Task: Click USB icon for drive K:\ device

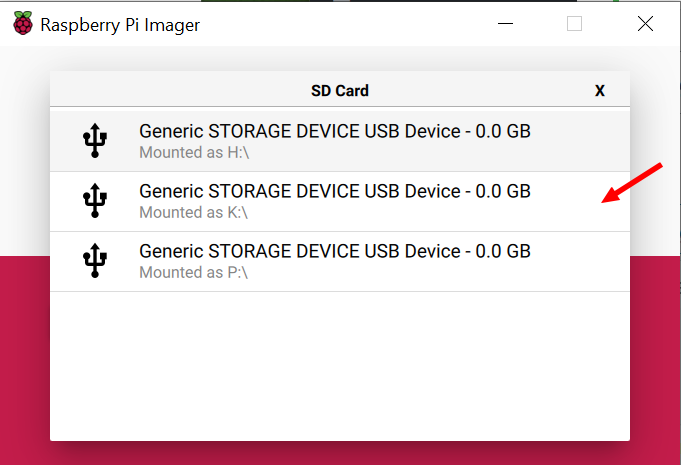Action: (x=95, y=201)
